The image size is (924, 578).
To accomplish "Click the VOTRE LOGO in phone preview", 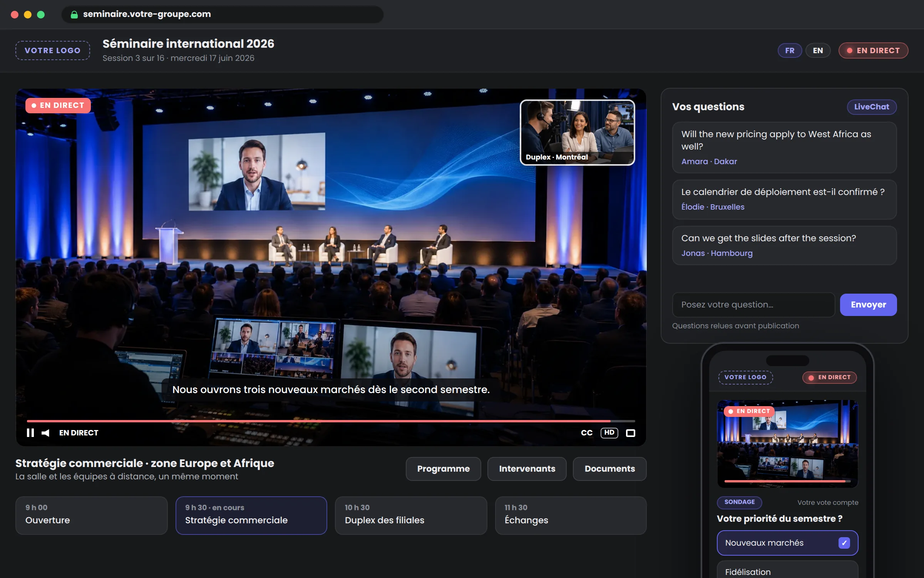I will tap(745, 377).
